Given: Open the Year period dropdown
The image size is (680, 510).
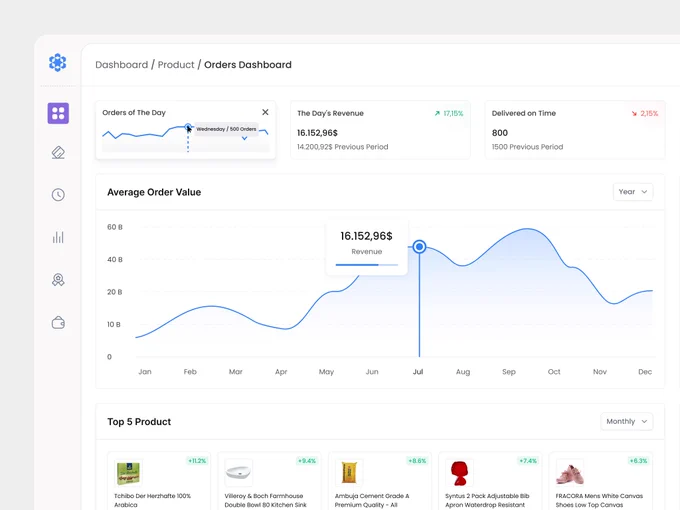Looking at the screenshot, I should tap(633, 192).
